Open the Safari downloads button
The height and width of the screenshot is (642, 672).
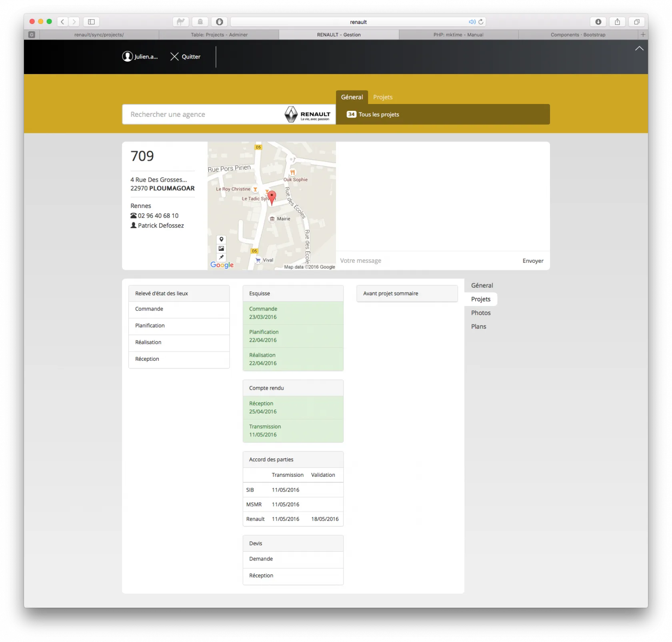[x=598, y=22]
